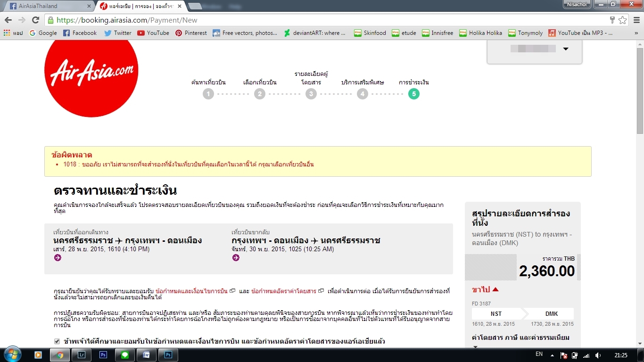Screen dimensions: 644x362
Task: Untick the terms and conditions agreement checkbox
Action: (57, 341)
